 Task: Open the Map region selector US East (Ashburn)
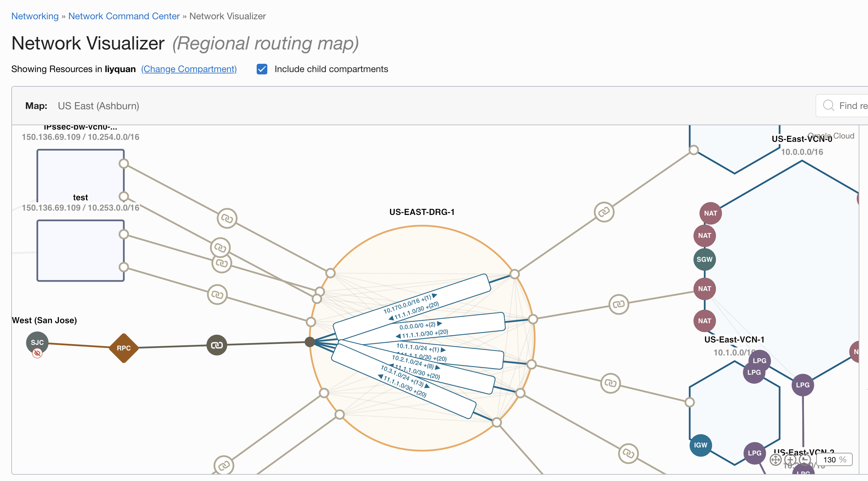(x=99, y=106)
